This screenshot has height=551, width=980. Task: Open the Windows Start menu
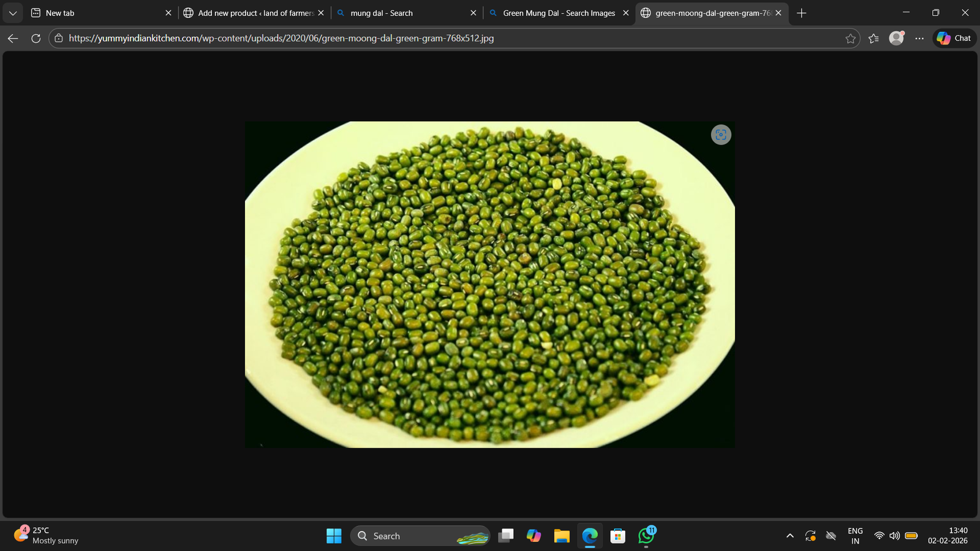[334, 536]
